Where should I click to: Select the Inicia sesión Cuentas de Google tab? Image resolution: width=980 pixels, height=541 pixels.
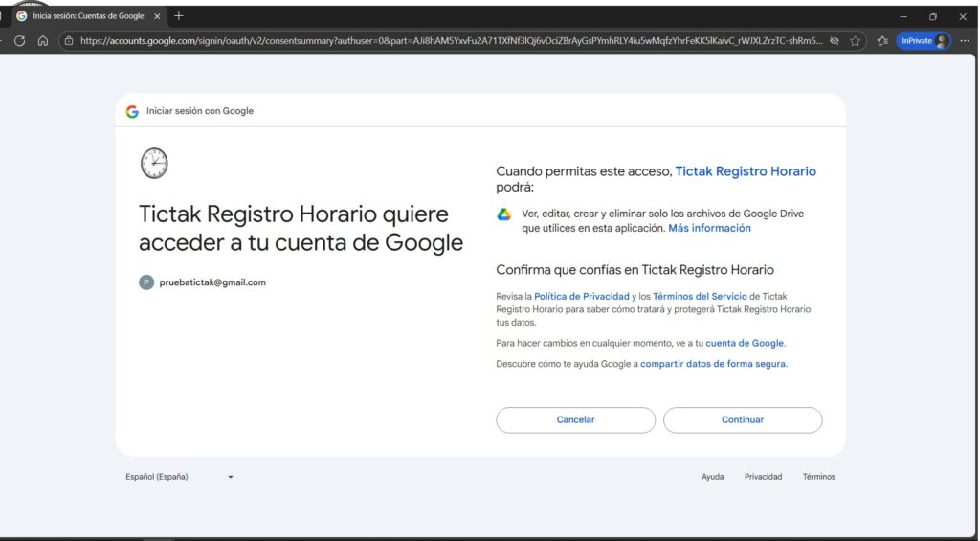tap(86, 16)
